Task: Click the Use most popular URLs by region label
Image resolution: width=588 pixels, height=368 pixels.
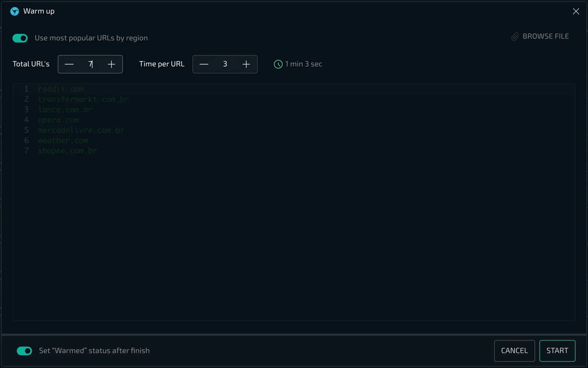Action: point(91,38)
